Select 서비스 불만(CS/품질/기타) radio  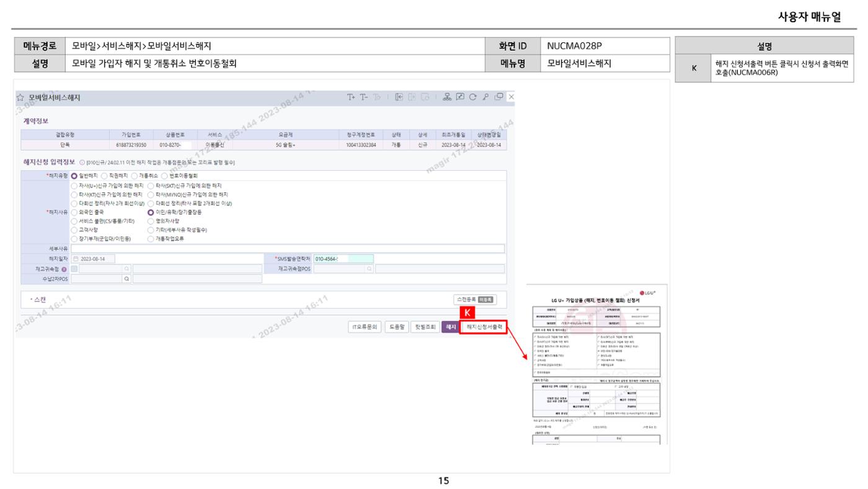point(74,221)
